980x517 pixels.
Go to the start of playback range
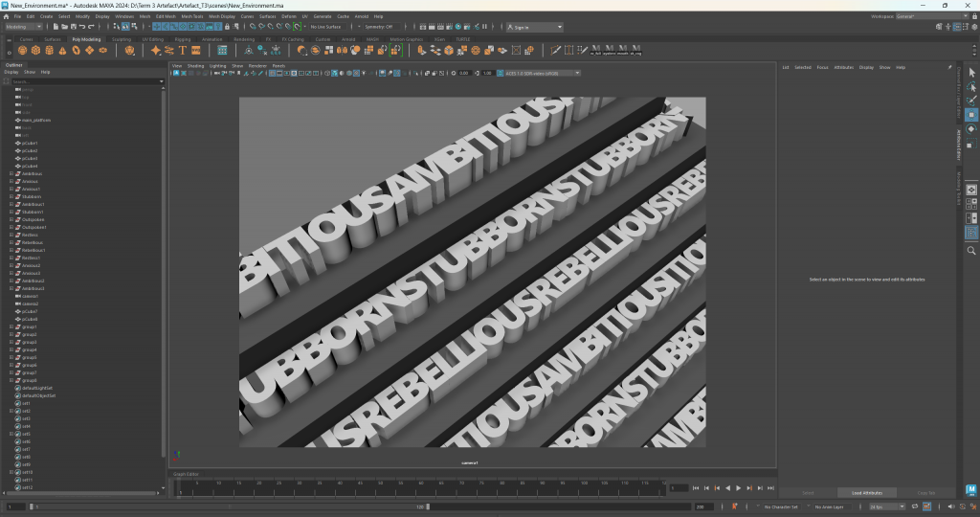point(696,488)
